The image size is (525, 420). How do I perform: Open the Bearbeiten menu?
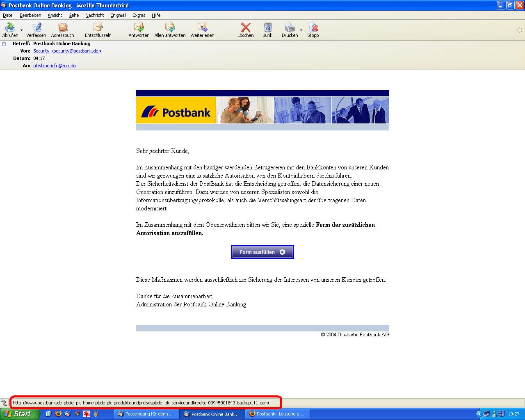(30, 15)
